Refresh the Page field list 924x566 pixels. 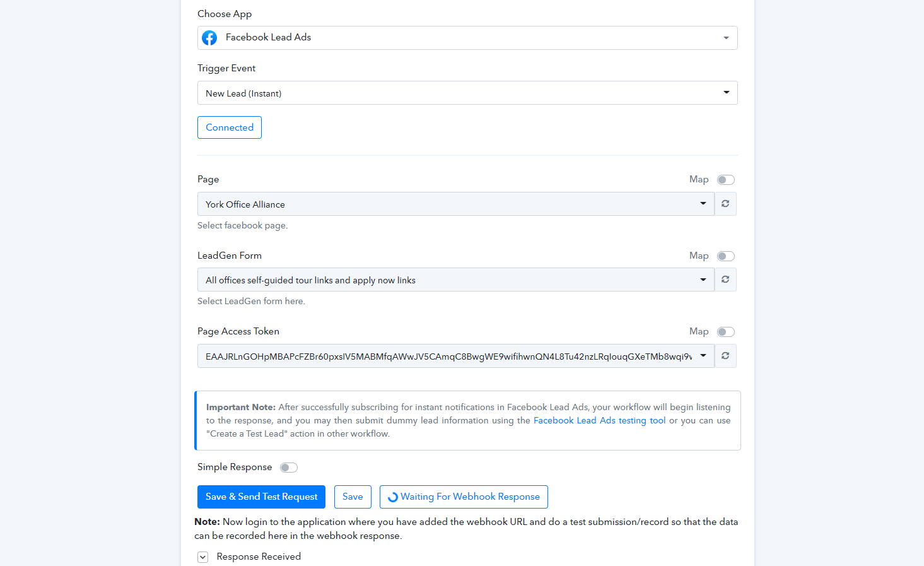(725, 204)
